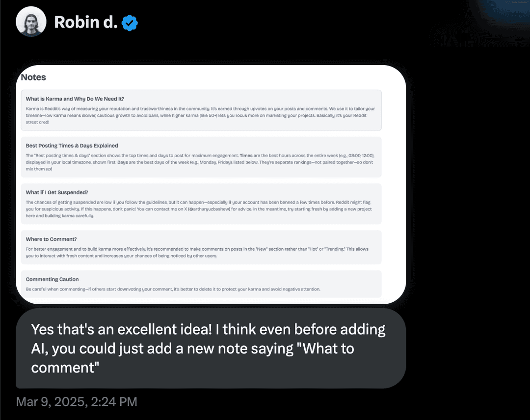This screenshot has height=420, width=530.
Task: Select the "What is Karma" note card
Action: pos(200,108)
